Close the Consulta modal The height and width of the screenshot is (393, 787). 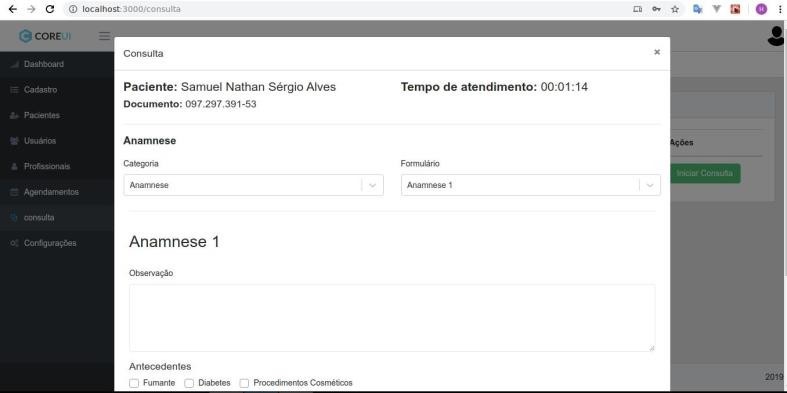pyautogui.click(x=657, y=52)
